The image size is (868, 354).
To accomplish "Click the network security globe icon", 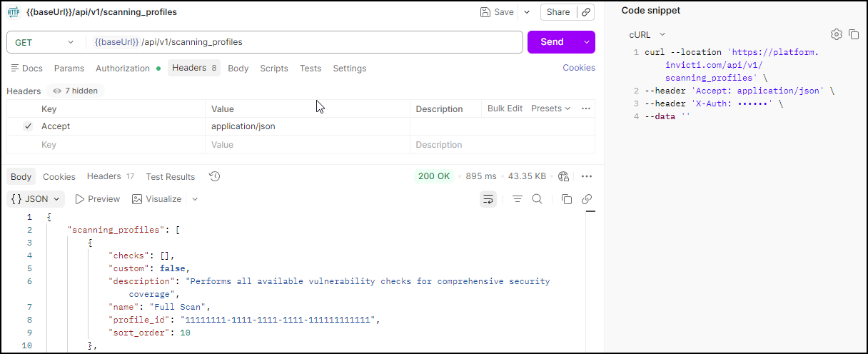I will point(563,176).
